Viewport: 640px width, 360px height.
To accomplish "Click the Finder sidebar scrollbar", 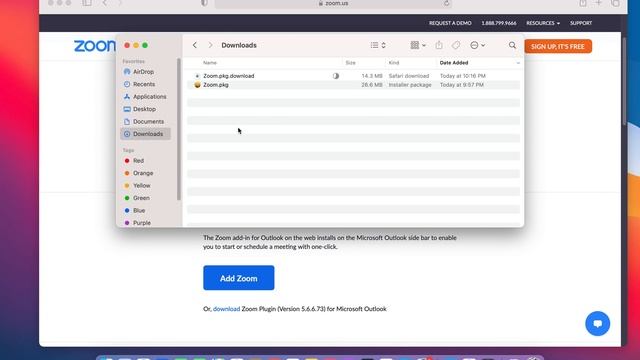I will [179, 129].
